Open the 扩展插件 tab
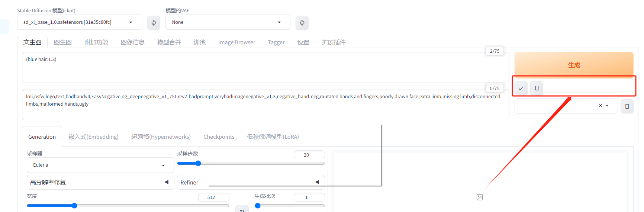This screenshot has height=212, width=644. click(334, 42)
